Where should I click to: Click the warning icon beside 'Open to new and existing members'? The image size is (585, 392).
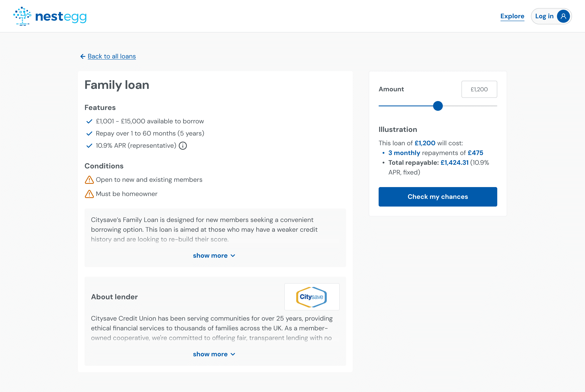click(89, 180)
